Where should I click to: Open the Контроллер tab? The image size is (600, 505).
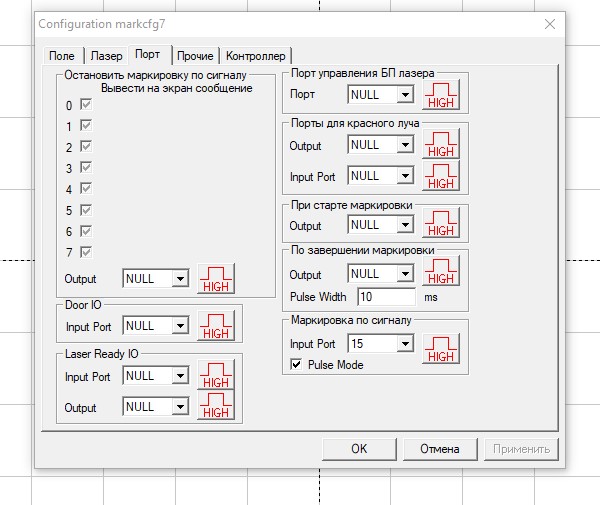tap(256, 56)
